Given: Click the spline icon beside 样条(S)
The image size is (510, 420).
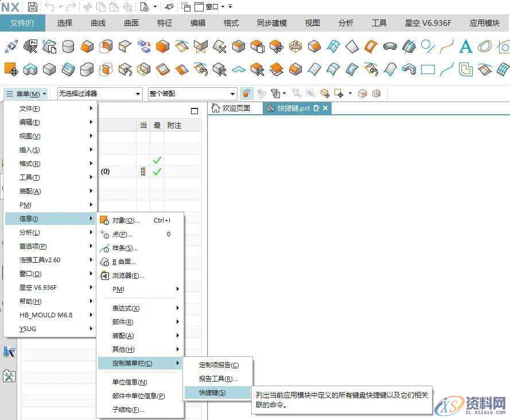Looking at the screenshot, I should [x=104, y=248].
